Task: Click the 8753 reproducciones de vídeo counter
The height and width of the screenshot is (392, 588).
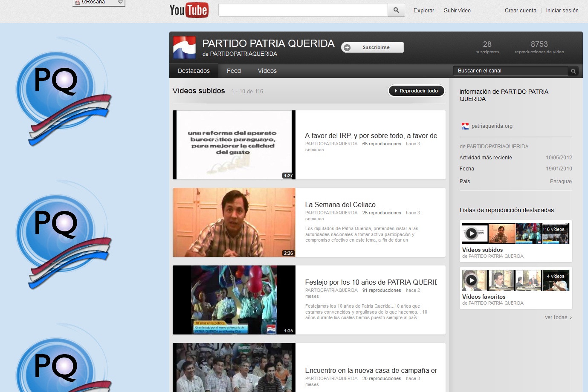Action: click(x=539, y=47)
